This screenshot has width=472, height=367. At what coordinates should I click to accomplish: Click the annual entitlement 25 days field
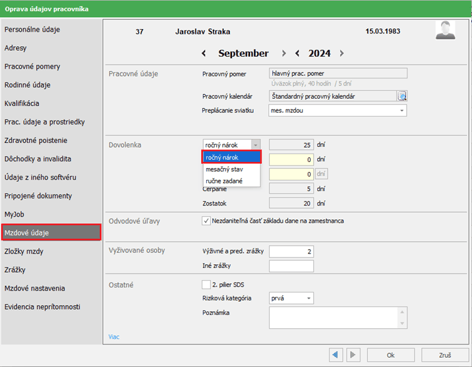click(x=291, y=145)
